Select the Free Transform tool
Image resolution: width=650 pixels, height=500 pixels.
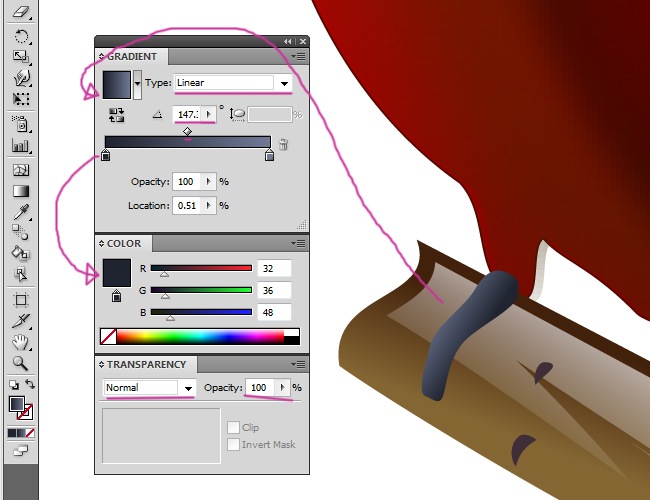click(21, 99)
